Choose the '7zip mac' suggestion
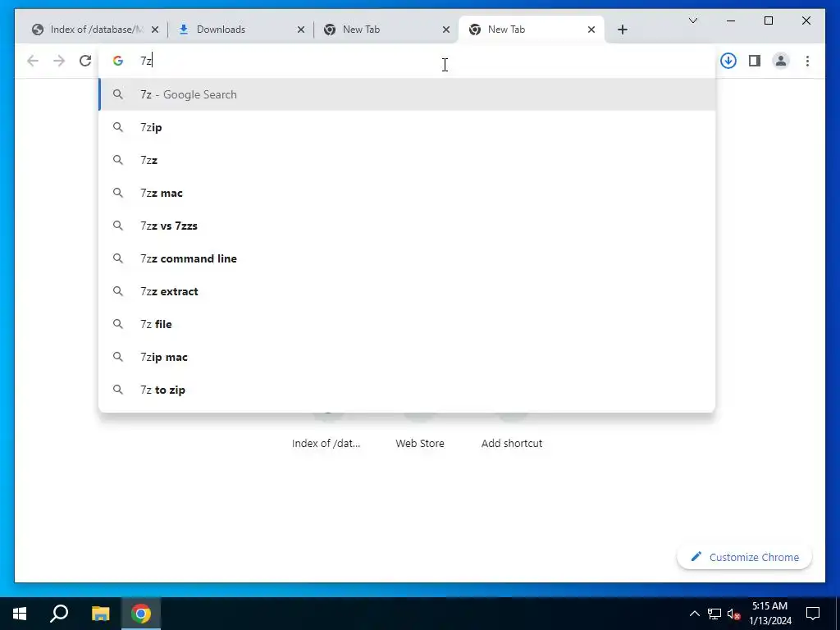The image size is (840, 630). [x=407, y=357]
